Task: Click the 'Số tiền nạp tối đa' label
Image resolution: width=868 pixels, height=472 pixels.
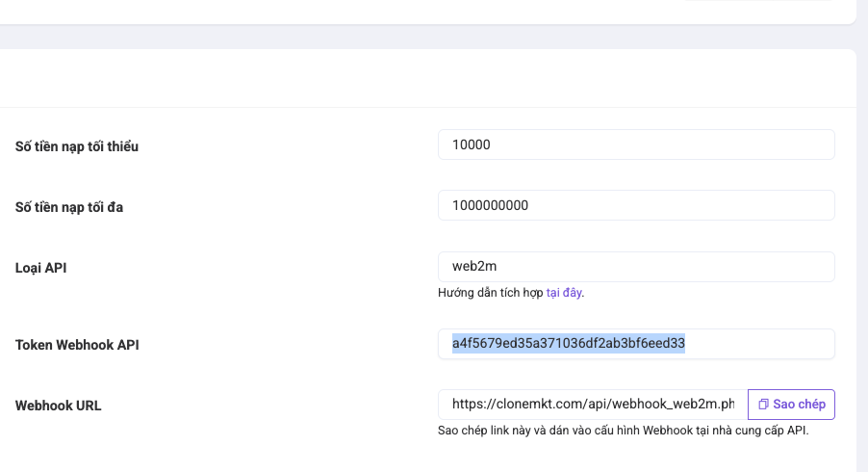Action: (x=69, y=207)
